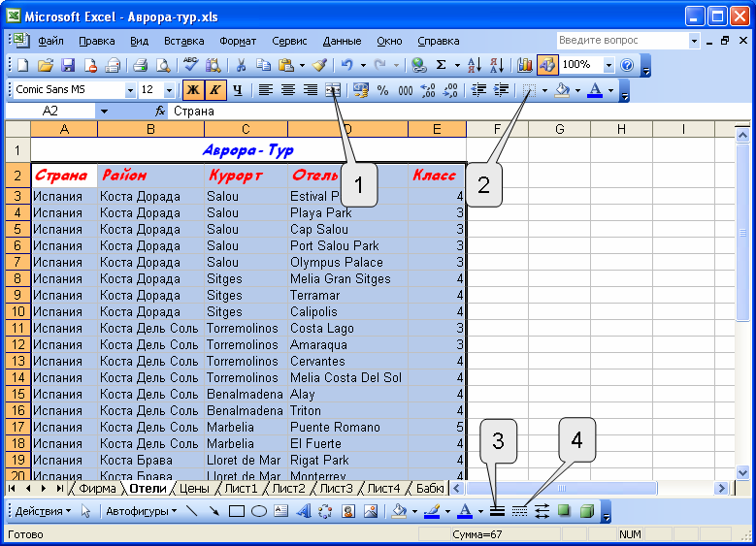
Task: Run the spelling check
Action: pyautogui.click(x=190, y=65)
